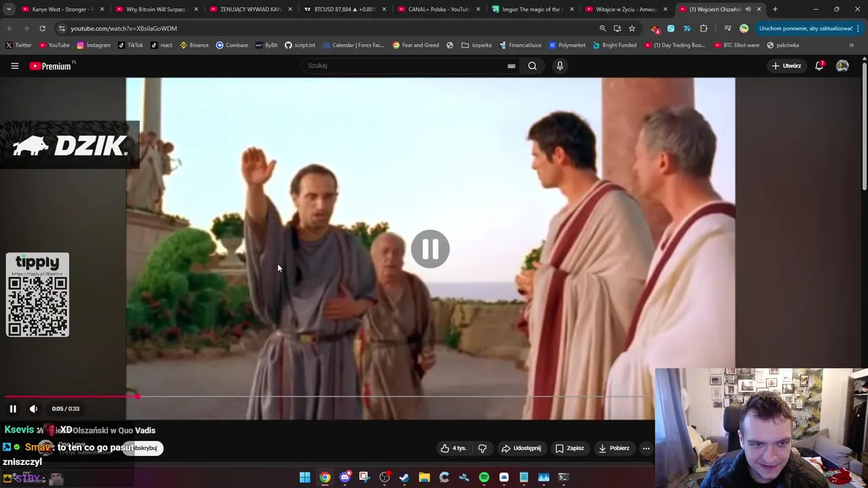This screenshot has height=488, width=868.
Task: Click the Subskrybuj subscribe button
Action: pos(144,448)
